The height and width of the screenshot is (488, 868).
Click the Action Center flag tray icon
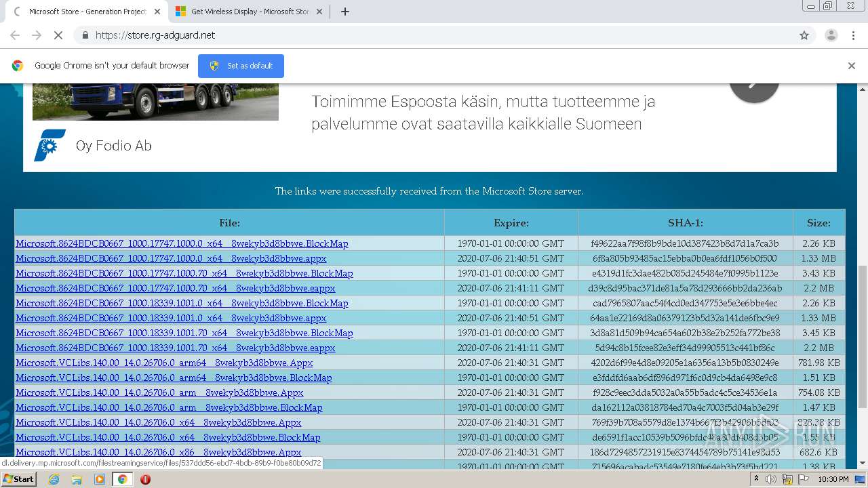click(x=802, y=479)
